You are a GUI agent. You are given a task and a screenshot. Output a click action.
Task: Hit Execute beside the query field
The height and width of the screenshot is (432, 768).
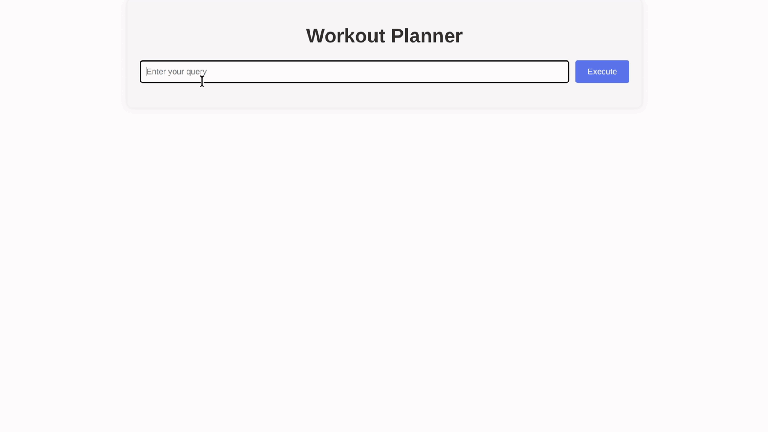[601, 72]
